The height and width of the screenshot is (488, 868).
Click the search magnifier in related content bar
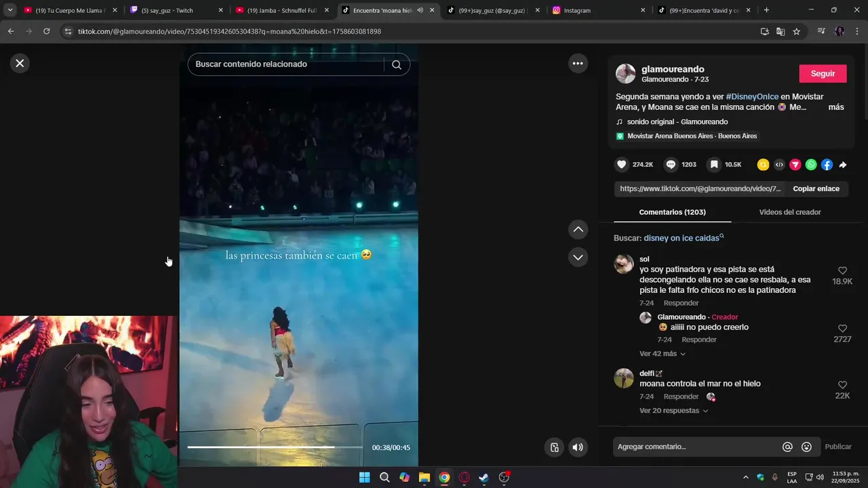397,64
